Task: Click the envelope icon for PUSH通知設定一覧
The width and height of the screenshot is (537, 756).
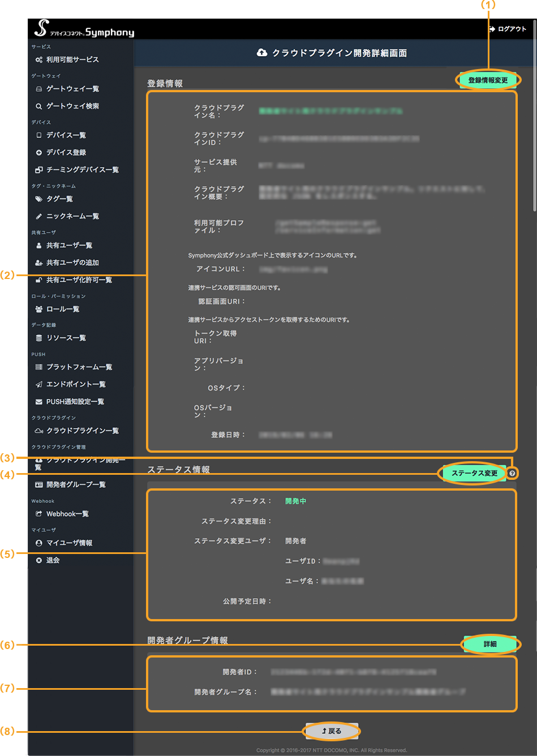Action: 38,402
